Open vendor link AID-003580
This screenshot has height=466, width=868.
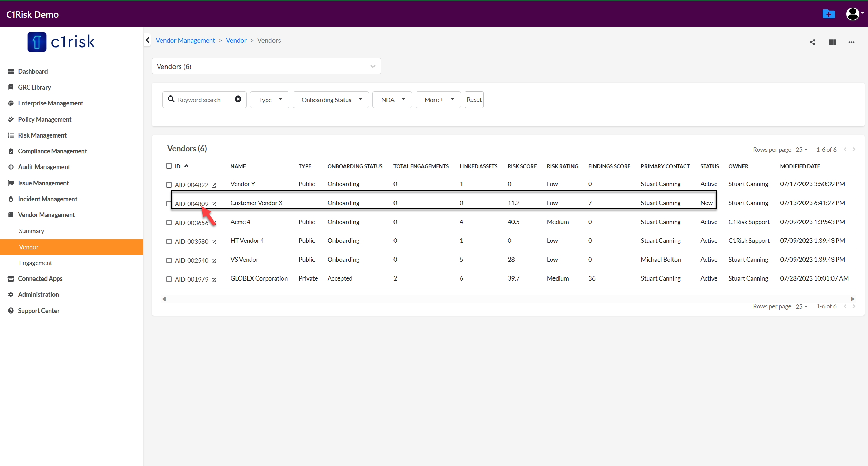(191, 241)
